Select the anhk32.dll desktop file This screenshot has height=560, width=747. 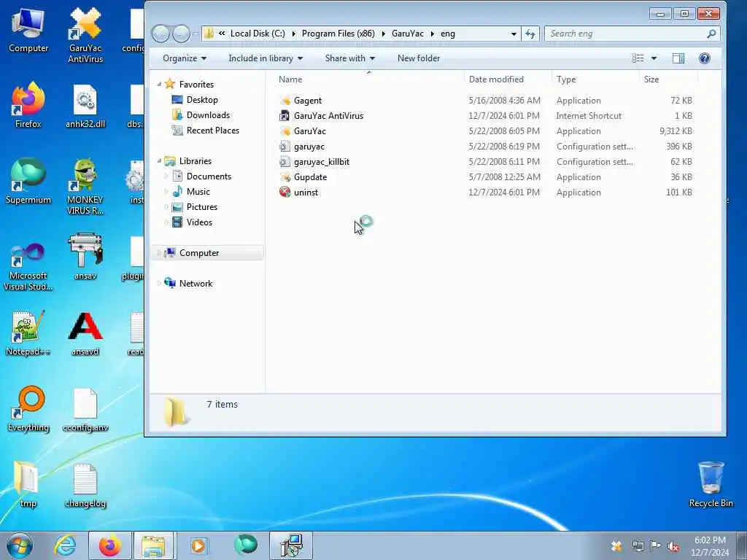(x=85, y=106)
